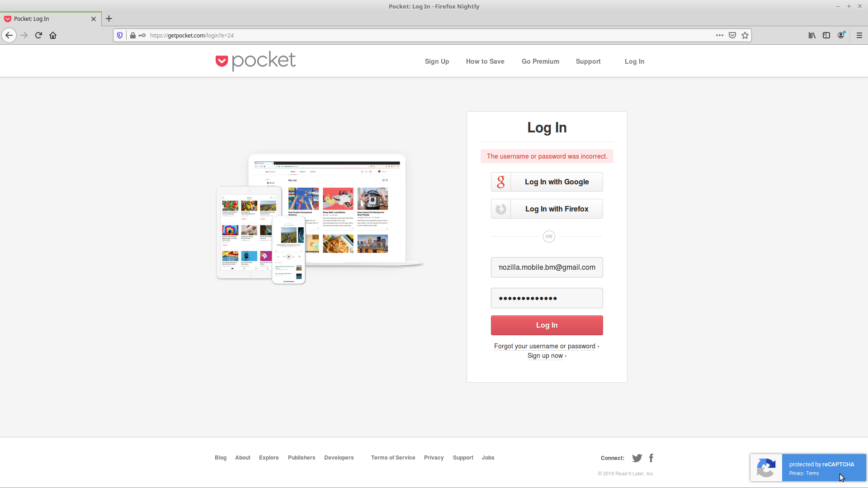Viewport: 868px width, 488px height.
Task: Open the page actions menu
Action: click(x=720, y=35)
